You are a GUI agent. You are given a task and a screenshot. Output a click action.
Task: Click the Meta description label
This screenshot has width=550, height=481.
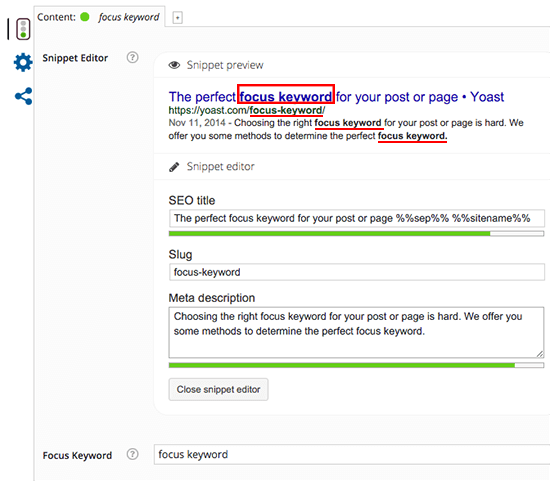point(212,298)
